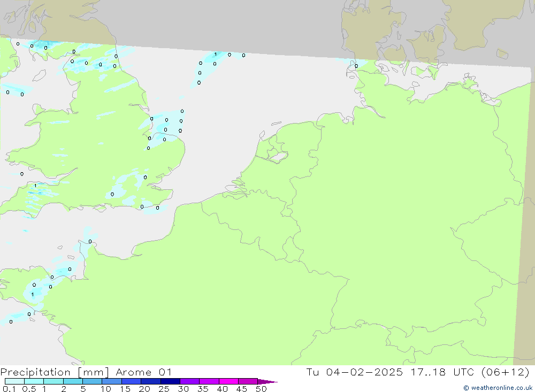Screen dimensions: 535x392
Task: Click the legend swatch between 0.5 and 1
Action: [x=34, y=381]
